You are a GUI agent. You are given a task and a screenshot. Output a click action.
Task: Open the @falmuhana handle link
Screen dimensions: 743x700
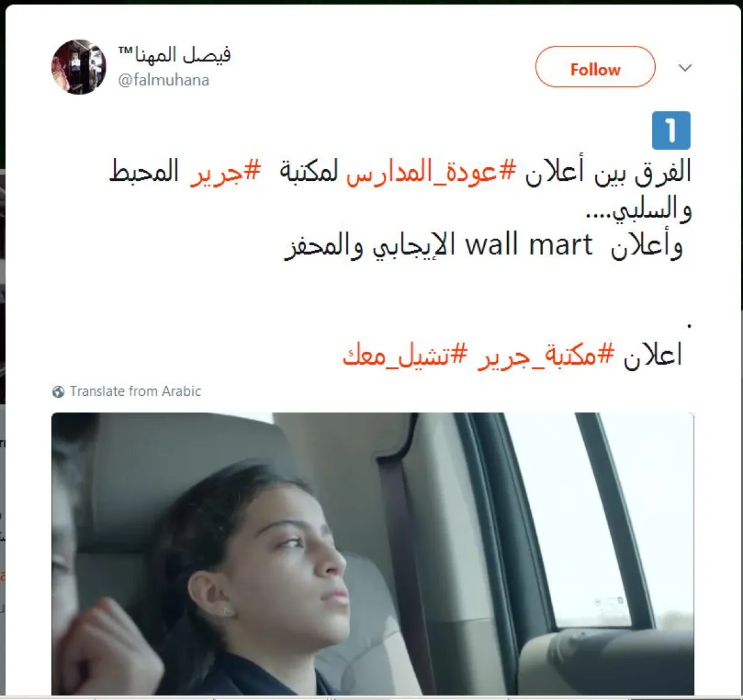[163, 80]
